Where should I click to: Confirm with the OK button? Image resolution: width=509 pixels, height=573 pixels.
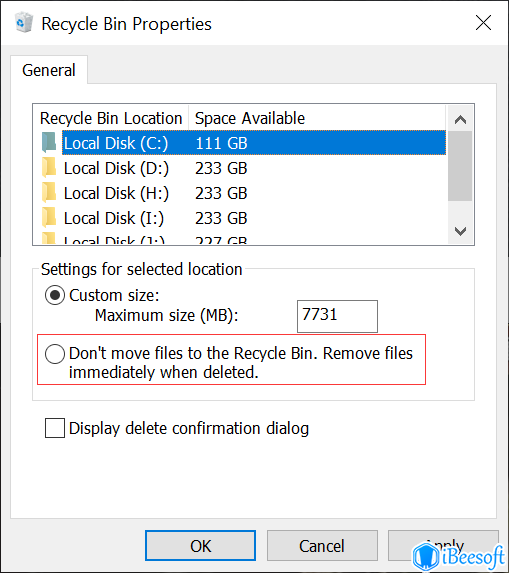(200, 546)
